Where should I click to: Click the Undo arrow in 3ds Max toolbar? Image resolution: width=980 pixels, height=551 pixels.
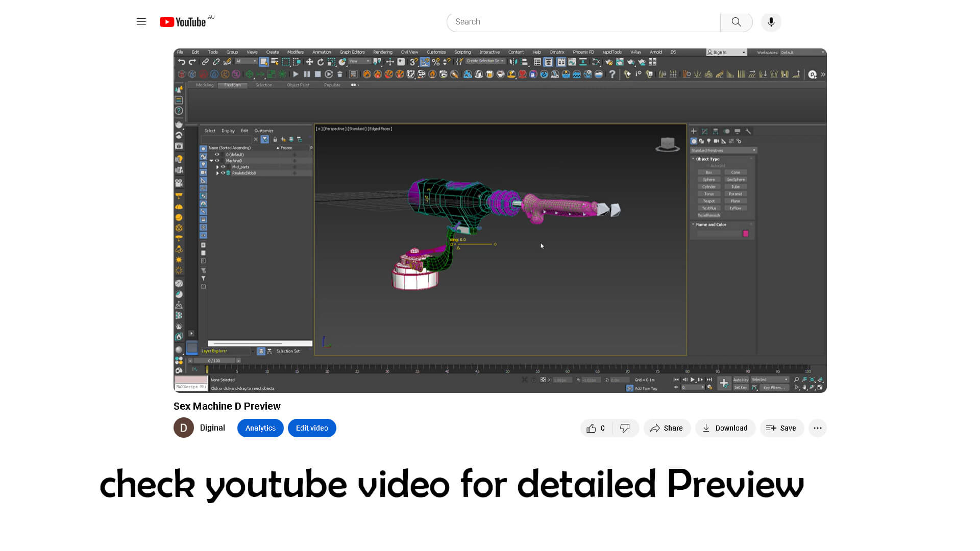click(x=182, y=62)
